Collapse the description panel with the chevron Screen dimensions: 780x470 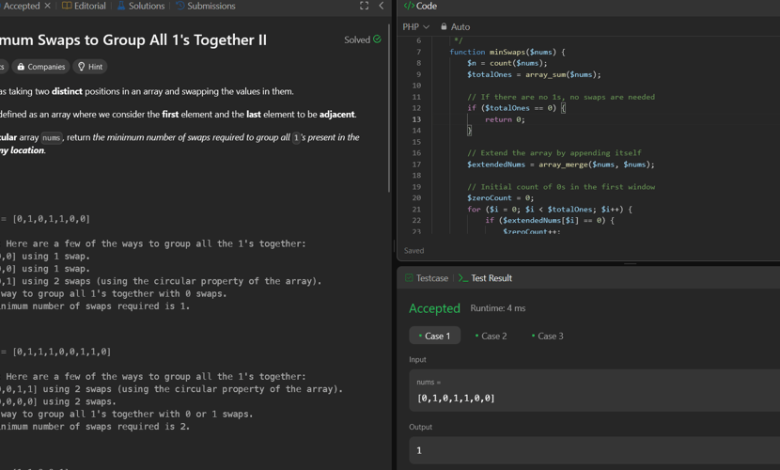tap(382, 6)
